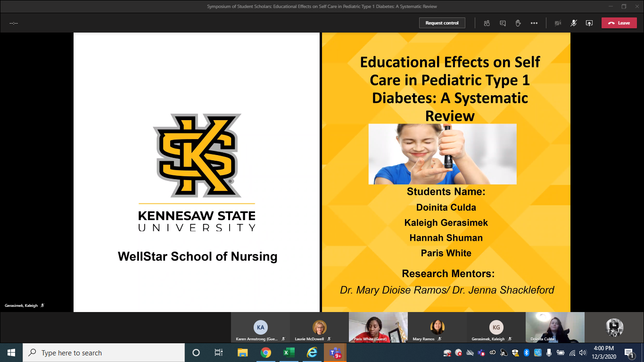Open Internet Explorer from the taskbar

click(x=312, y=353)
